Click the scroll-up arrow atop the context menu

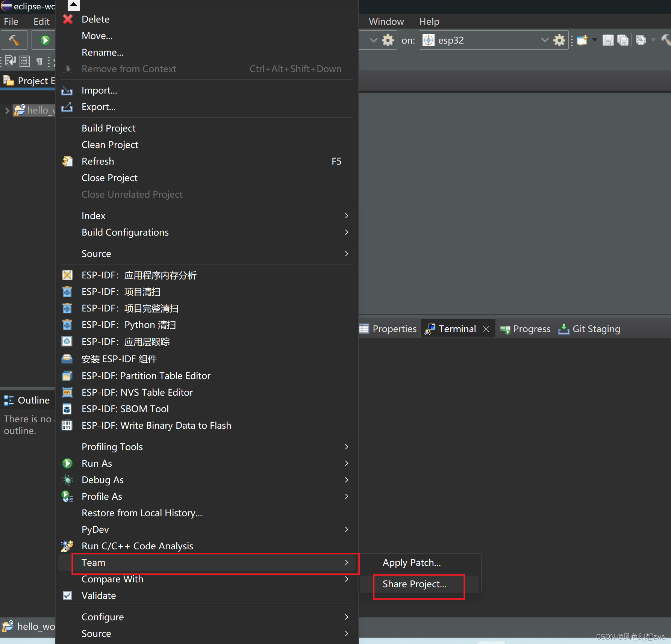[x=73, y=5]
